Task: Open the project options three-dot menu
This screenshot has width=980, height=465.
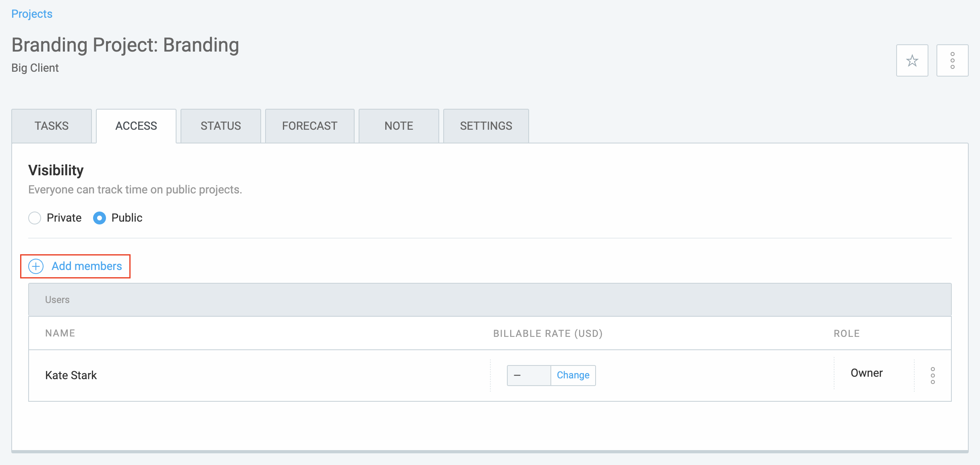Action: 953,60
